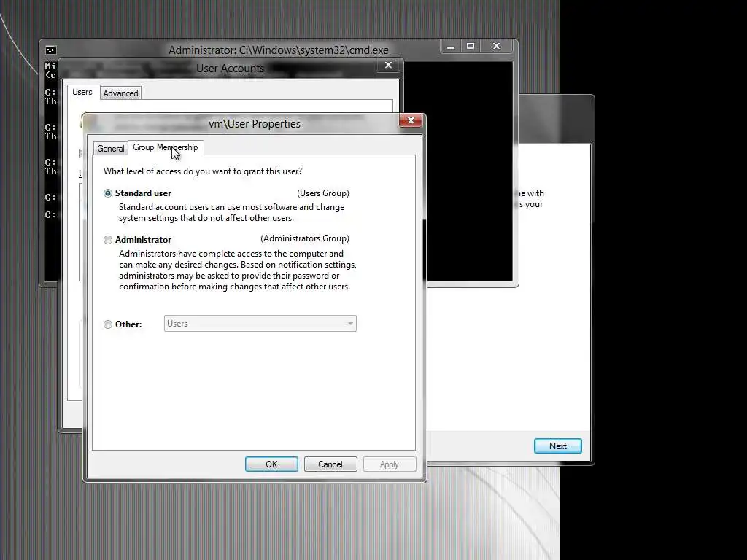Click the vm\User Properties title bar
Image resolution: width=747 pixels, height=560 pixels.
pos(255,124)
